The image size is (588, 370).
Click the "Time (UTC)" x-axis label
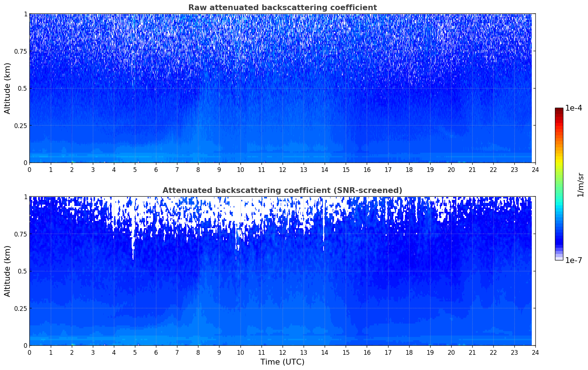pos(282,362)
